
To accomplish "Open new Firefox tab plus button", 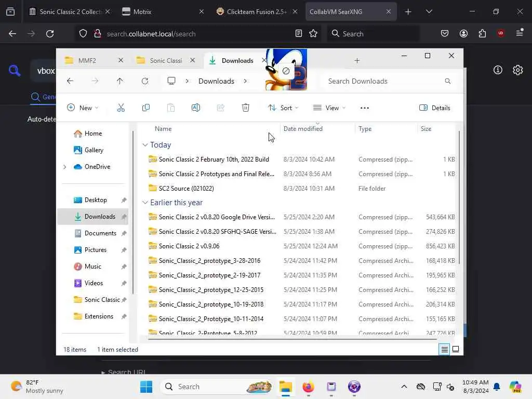I will click(408, 11).
